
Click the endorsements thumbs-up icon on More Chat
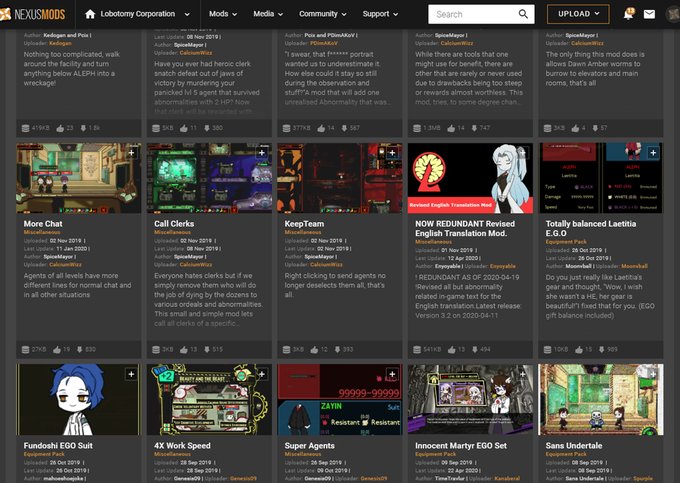point(57,349)
